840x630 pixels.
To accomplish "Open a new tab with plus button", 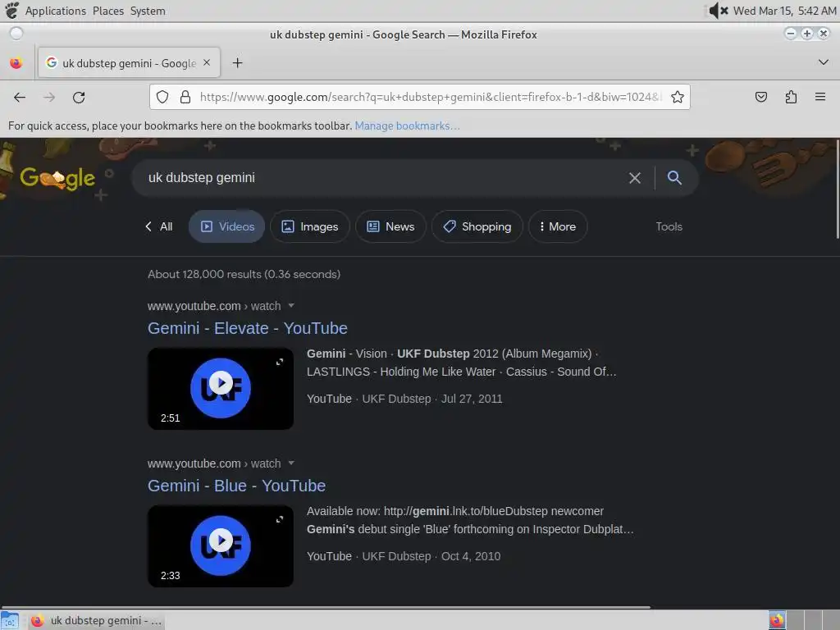I will (237, 63).
